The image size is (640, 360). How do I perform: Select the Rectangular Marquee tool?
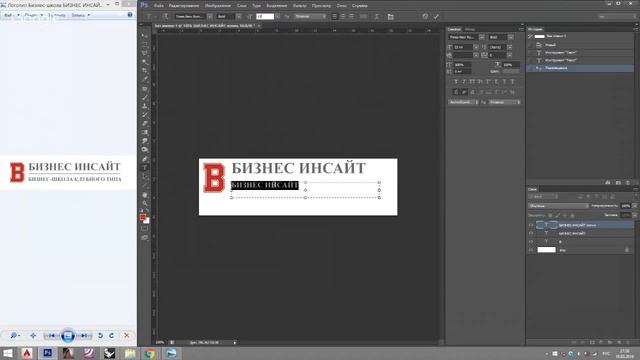point(144,44)
